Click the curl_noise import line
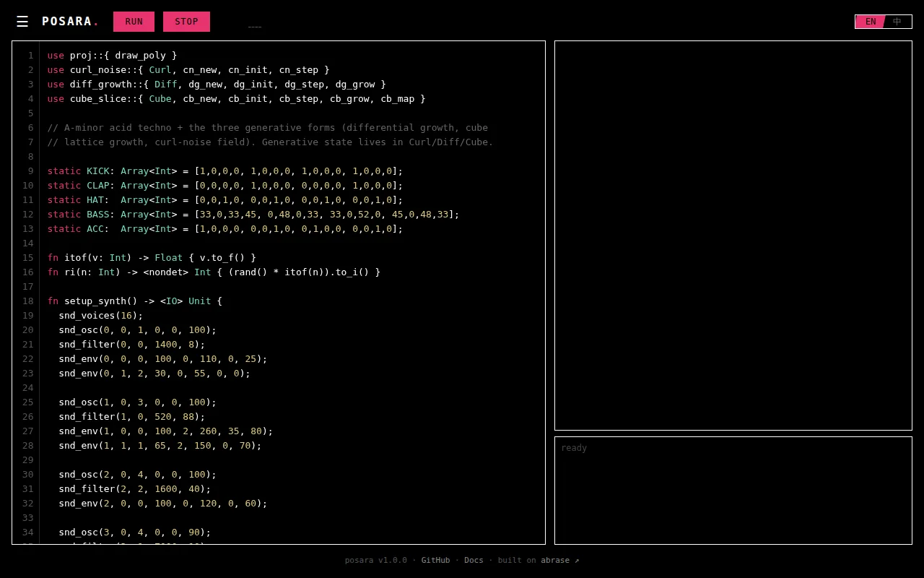 click(188, 70)
